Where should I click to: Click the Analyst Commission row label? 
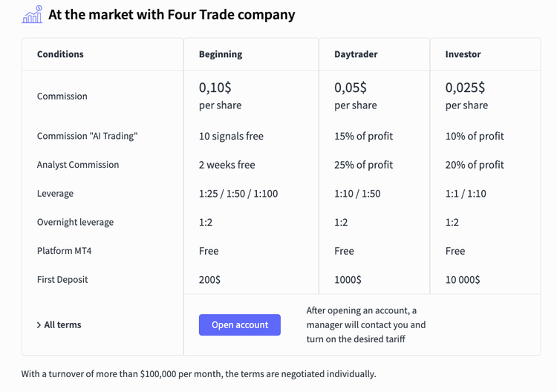[78, 165]
